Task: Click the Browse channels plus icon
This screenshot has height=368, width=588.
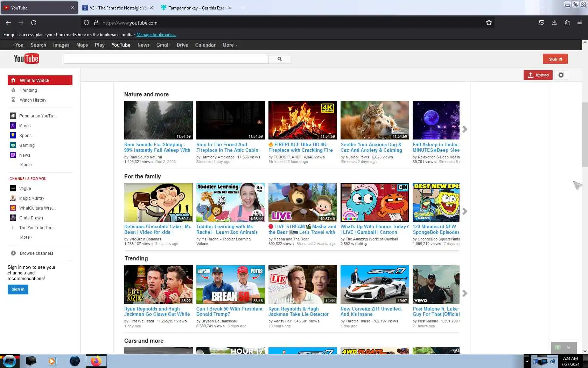Action: point(13,253)
